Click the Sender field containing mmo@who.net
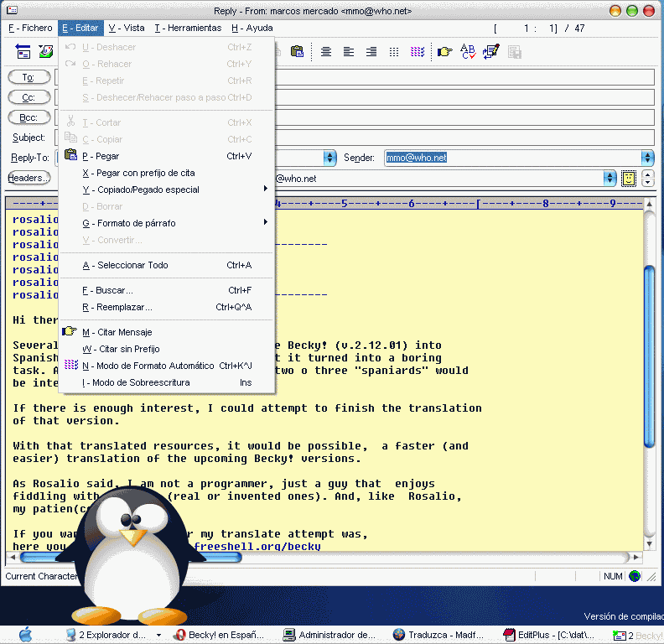Screen dimensions: 664x644 [512, 158]
